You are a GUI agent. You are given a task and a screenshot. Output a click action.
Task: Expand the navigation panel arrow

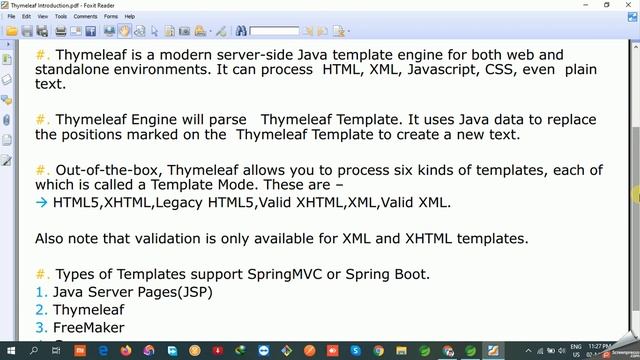point(8,44)
